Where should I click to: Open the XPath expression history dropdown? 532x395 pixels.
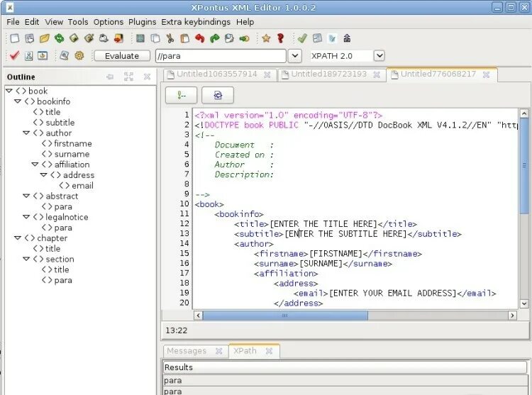click(x=295, y=55)
